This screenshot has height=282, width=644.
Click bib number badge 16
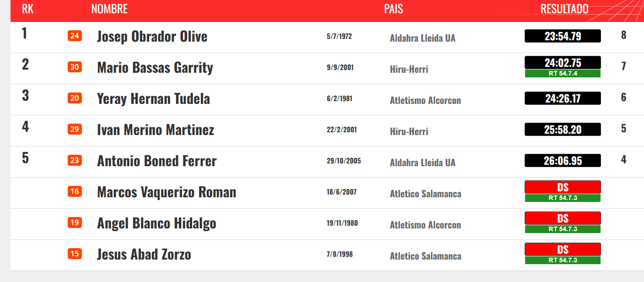click(x=75, y=191)
